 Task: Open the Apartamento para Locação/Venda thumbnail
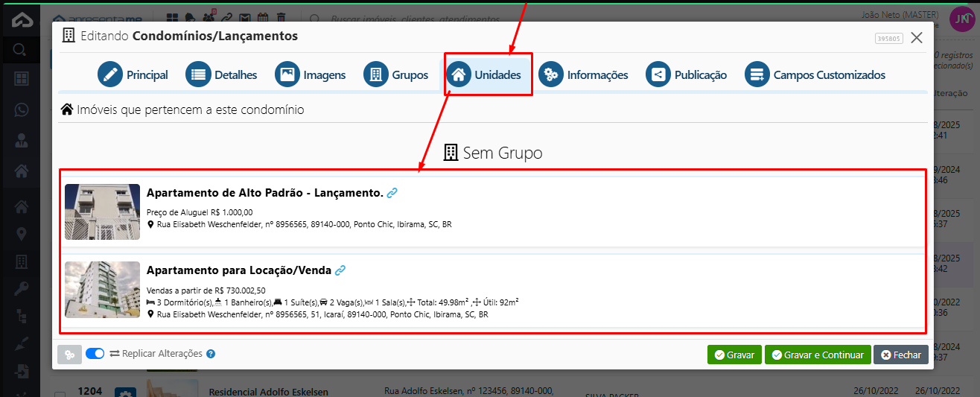102,289
